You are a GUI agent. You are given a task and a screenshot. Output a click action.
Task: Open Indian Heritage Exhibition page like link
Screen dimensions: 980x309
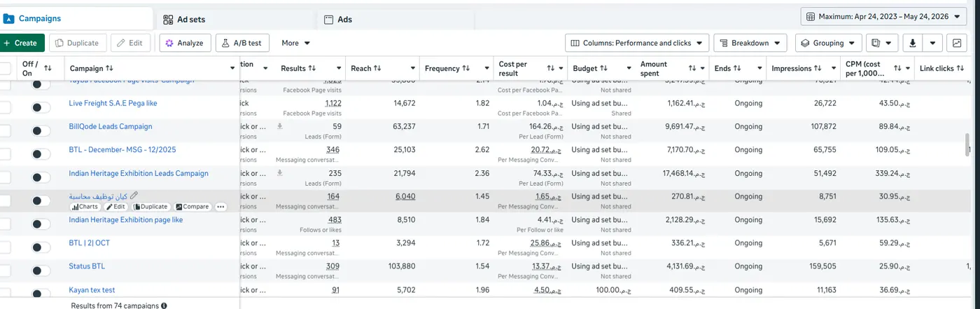tap(125, 219)
